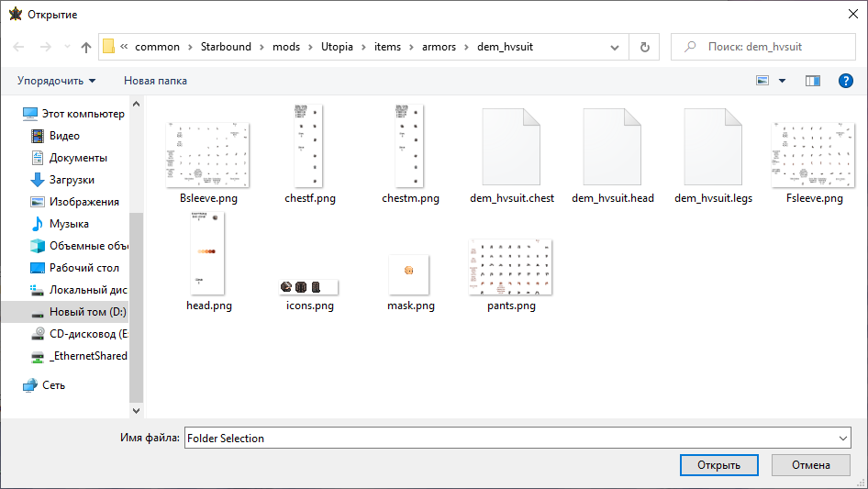The width and height of the screenshot is (868, 489).
Task: Click the 'Открыть' button
Action: tap(719, 465)
